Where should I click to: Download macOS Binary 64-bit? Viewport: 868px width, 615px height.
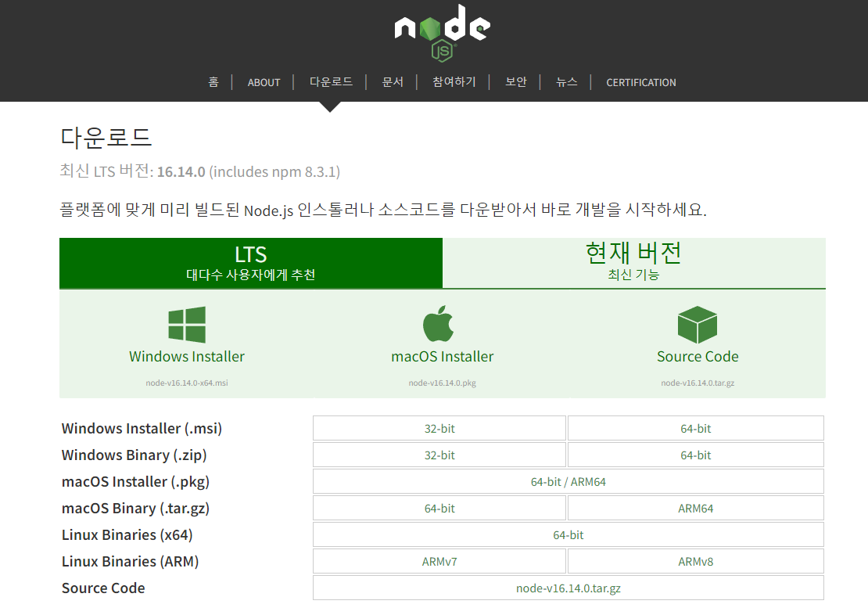(439, 508)
